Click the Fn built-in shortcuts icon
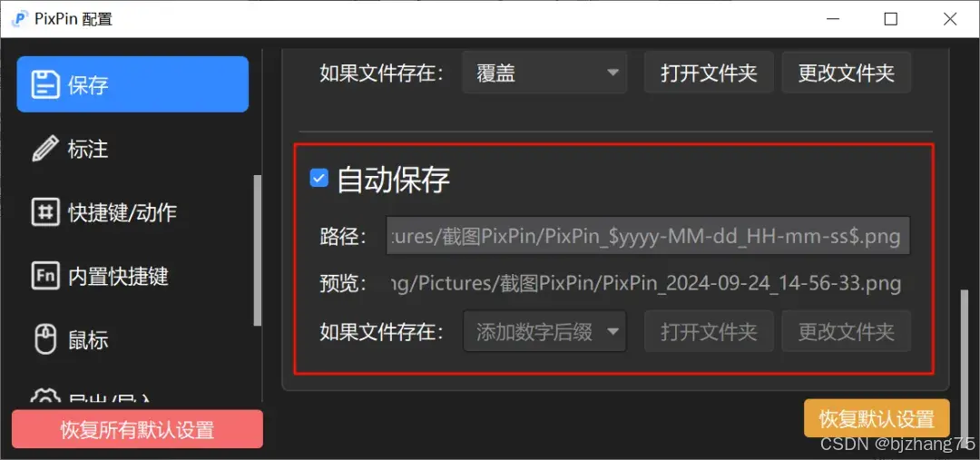Screen dimensions: 980x460 pos(45,276)
